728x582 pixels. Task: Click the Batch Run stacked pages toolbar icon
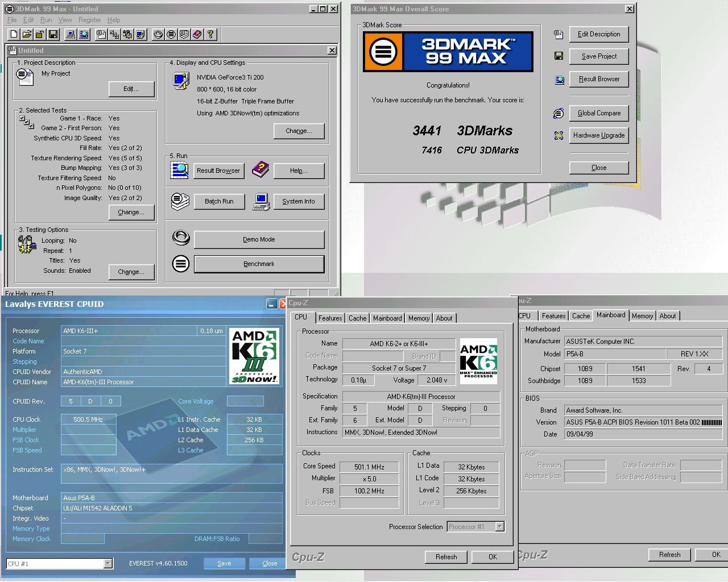[184, 34]
